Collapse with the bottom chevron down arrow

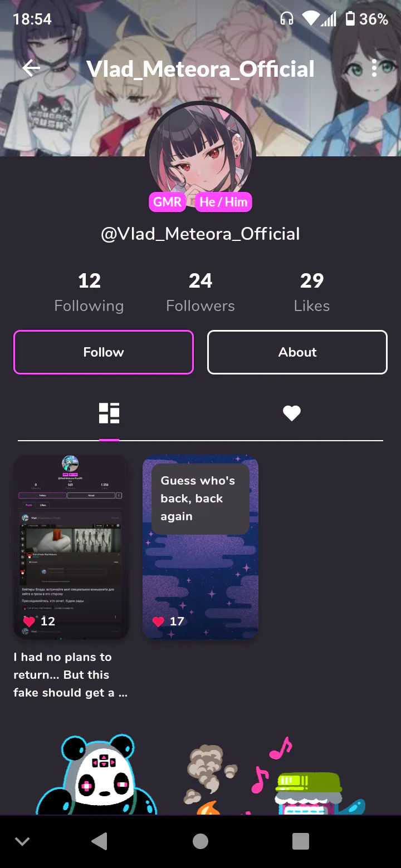(22, 841)
